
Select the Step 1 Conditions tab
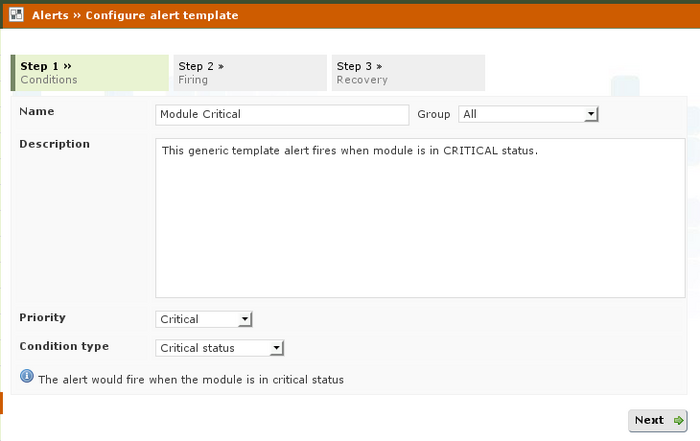90,73
